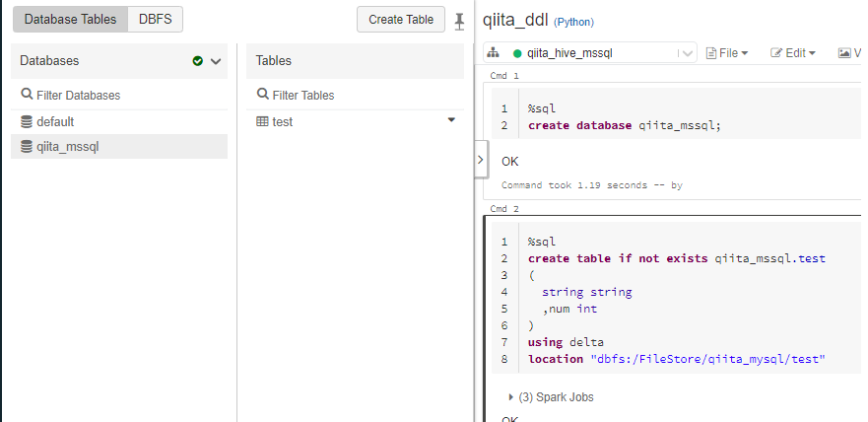
Task: Select the Database Tables tab
Action: tap(70, 19)
